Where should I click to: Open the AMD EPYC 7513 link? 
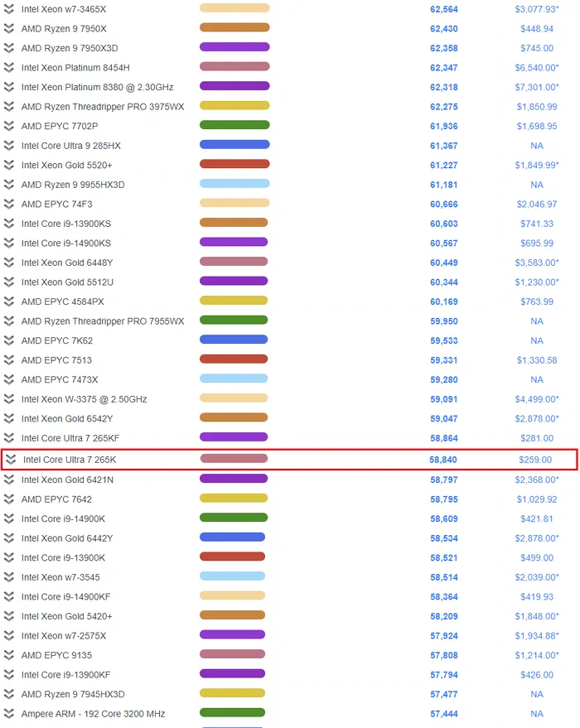pos(56,360)
